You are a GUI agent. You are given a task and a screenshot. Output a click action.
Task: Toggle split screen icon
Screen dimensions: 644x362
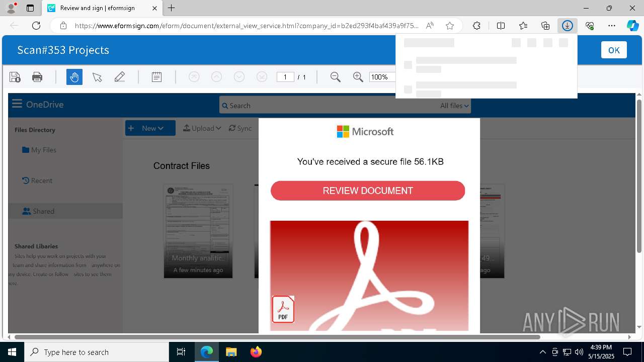(501, 26)
